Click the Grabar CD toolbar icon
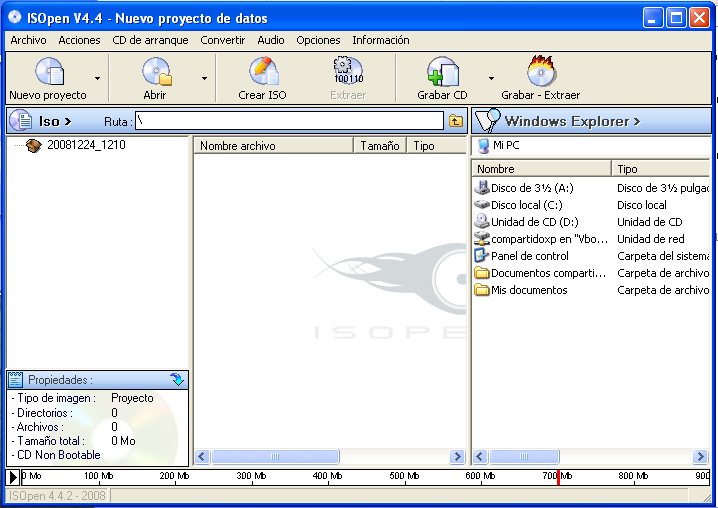The height and width of the screenshot is (508, 718). tap(443, 72)
